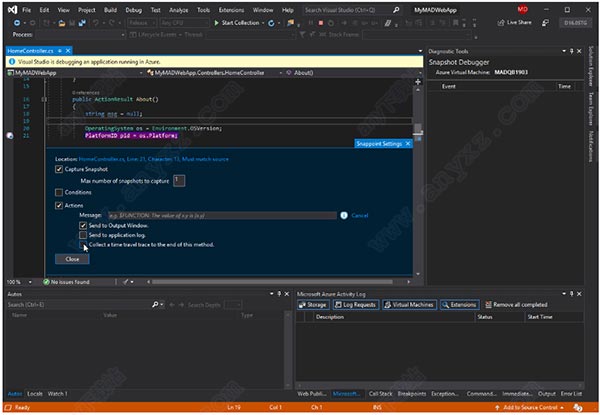This screenshot has width=600, height=415.
Task: Click the Restart circular arrow icon
Action: point(271,23)
